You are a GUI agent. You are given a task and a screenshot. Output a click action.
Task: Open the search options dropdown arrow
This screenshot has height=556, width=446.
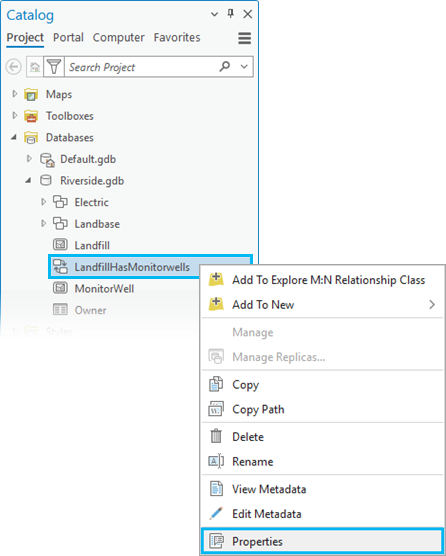coord(244,67)
